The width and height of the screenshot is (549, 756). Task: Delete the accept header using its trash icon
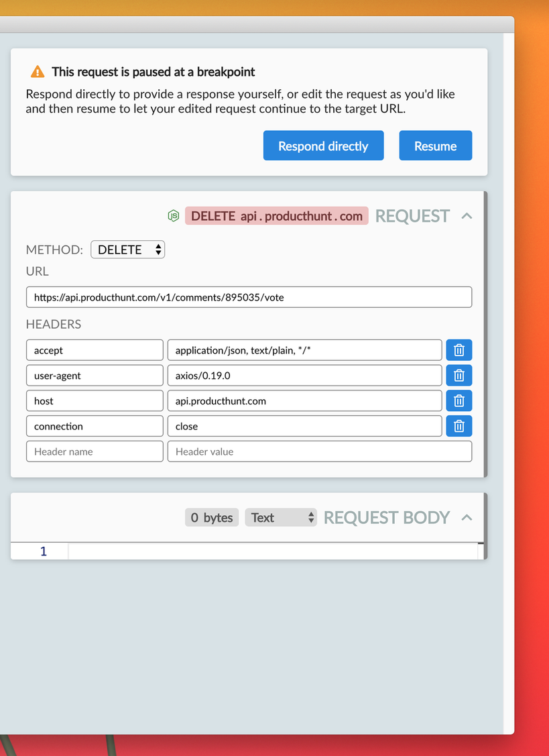(459, 349)
